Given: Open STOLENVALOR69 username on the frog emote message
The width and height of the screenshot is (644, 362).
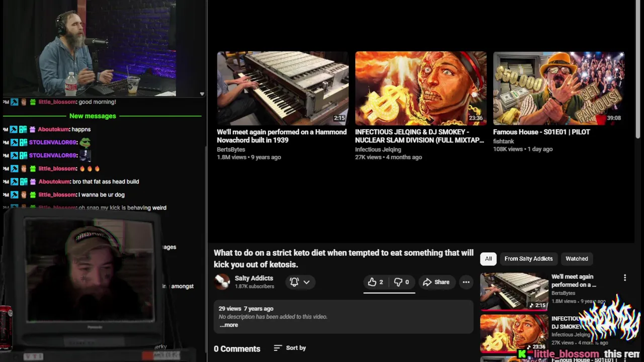Looking at the screenshot, I should [x=53, y=142].
